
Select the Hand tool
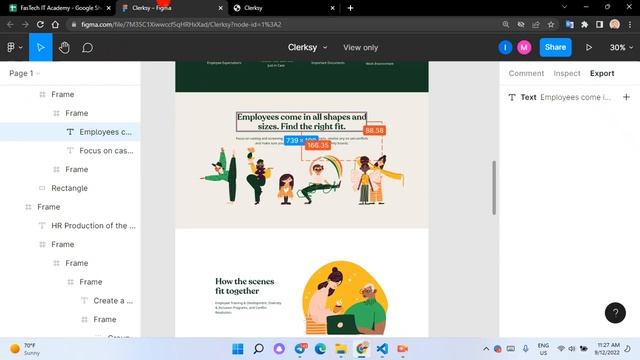coord(64,47)
